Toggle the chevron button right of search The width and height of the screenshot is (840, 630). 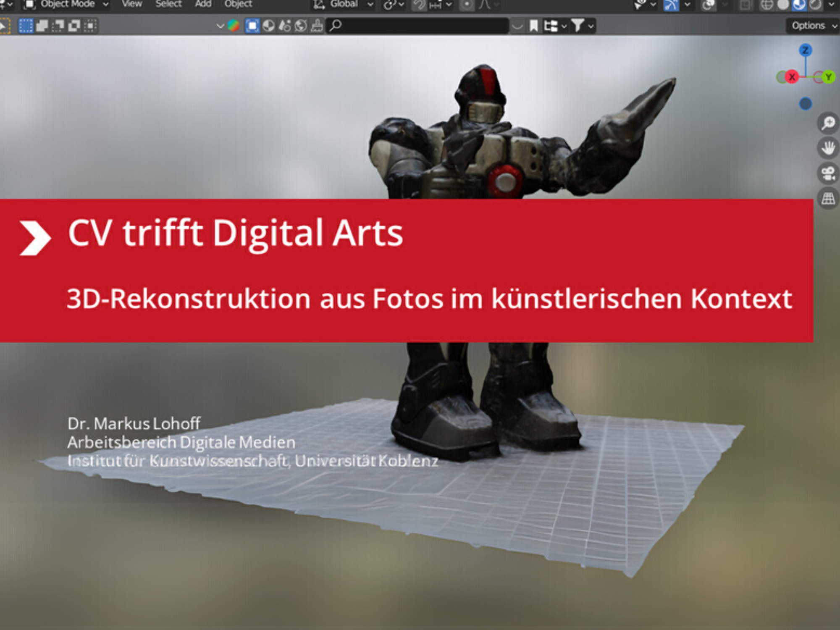[517, 26]
